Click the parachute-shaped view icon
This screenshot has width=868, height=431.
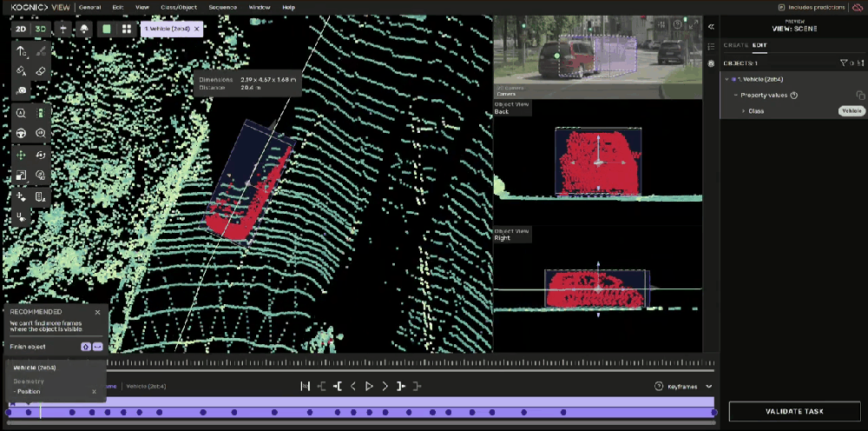83,30
